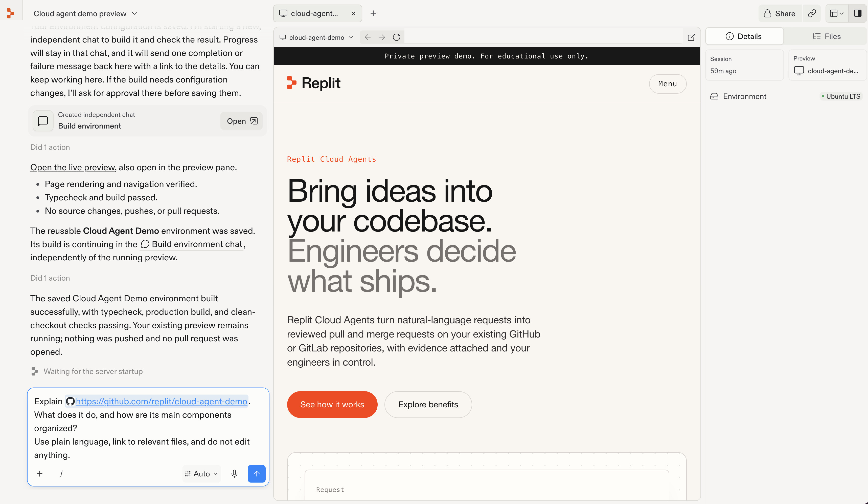Follow the Open the live preview link

point(72,167)
